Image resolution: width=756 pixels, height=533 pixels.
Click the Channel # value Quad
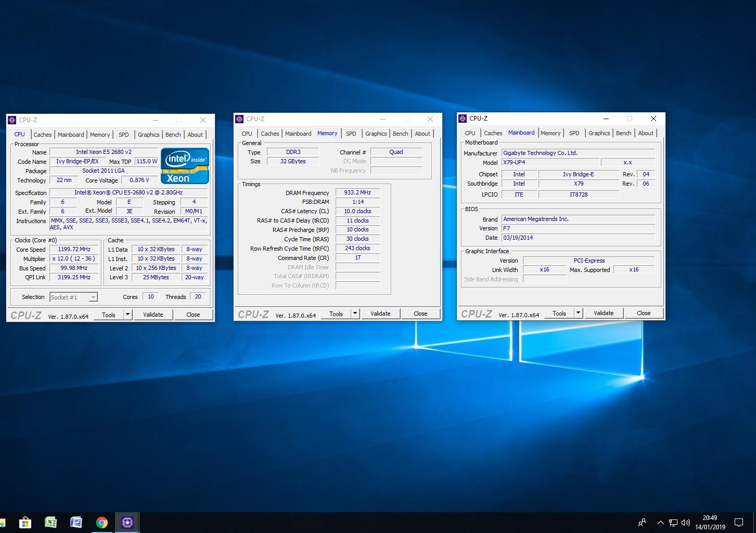(x=396, y=152)
